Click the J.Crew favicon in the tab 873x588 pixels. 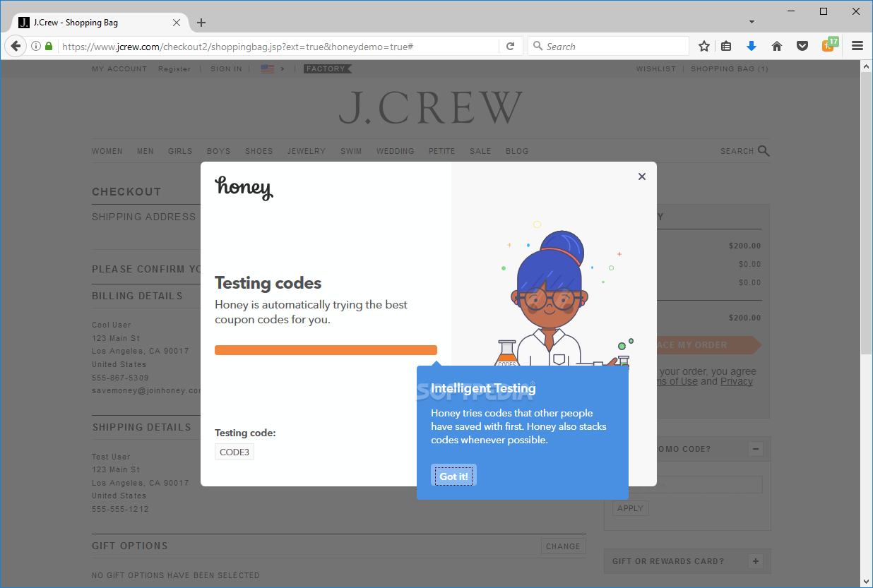click(24, 23)
